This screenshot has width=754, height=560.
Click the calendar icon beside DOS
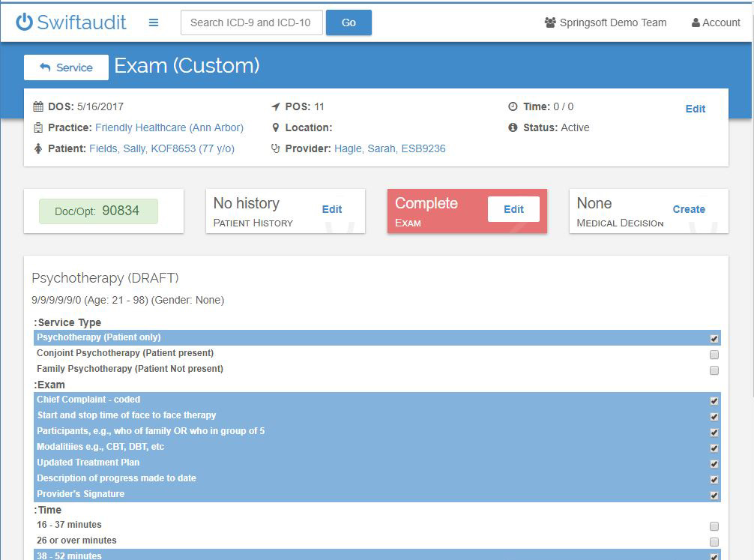pyautogui.click(x=38, y=106)
